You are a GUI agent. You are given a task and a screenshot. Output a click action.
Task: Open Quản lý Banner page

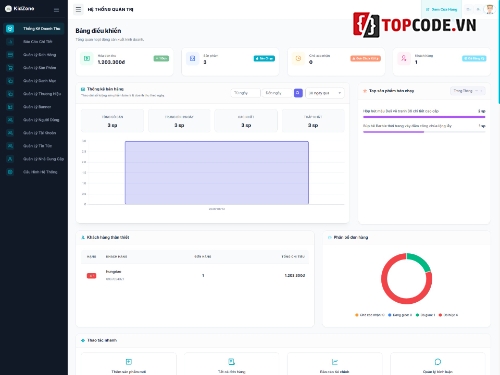point(34,107)
